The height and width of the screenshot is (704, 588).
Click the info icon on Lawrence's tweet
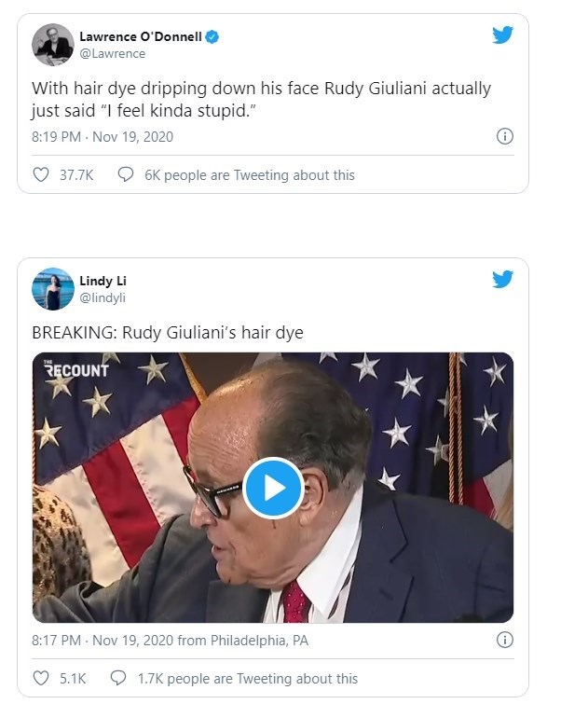tap(504, 136)
